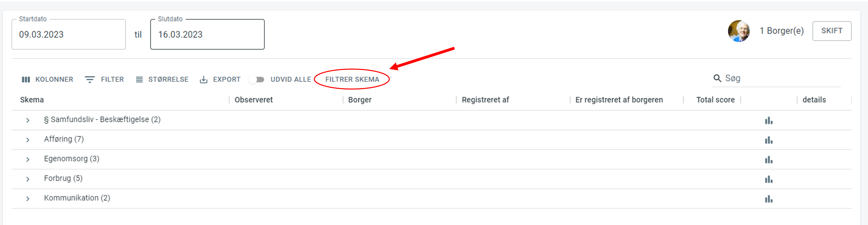Sort by the Total score column header
Screen dimensions: 868x225
(715, 100)
